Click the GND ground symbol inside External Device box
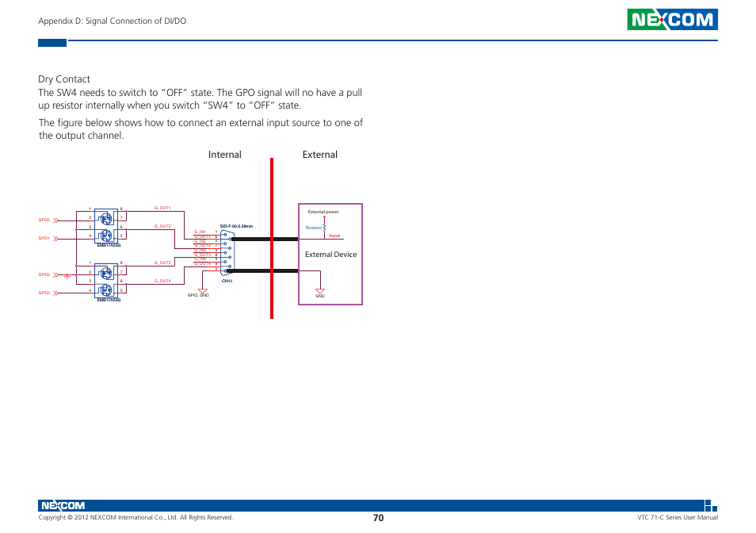 [x=319, y=291]
